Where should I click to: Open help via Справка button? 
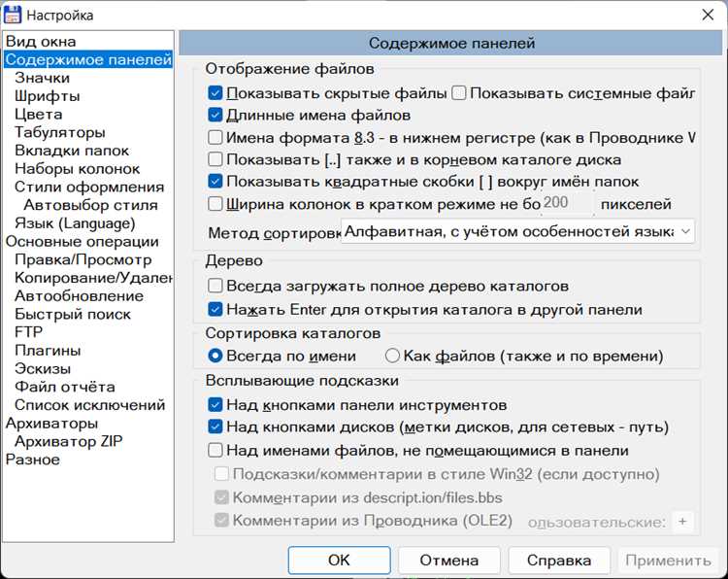(x=559, y=560)
